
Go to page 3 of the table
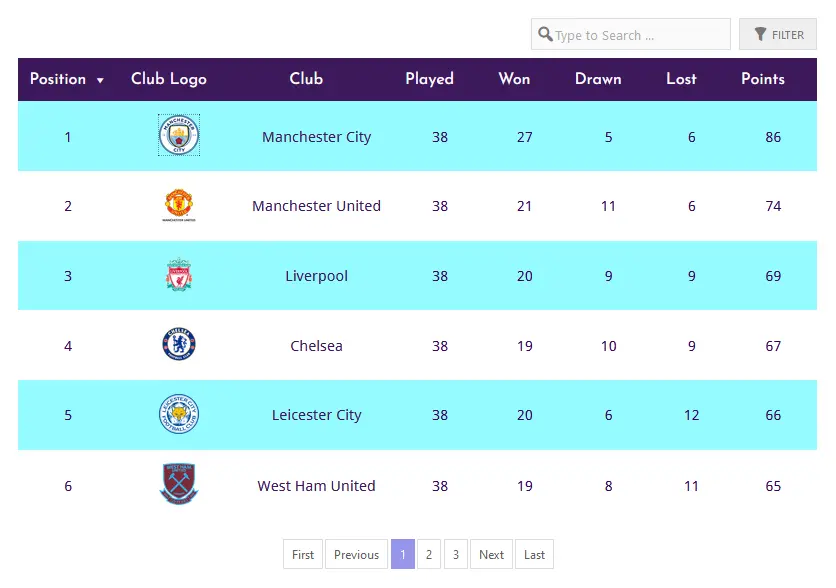pyautogui.click(x=456, y=554)
